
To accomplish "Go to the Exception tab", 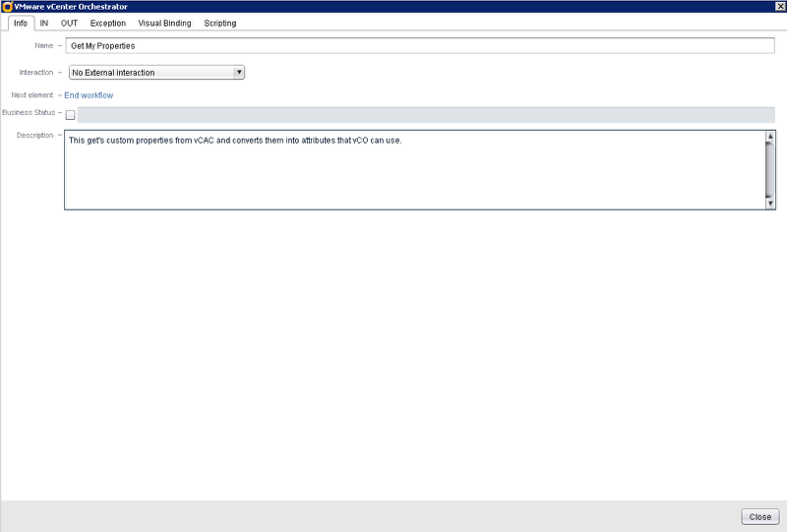I will click(108, 23).
